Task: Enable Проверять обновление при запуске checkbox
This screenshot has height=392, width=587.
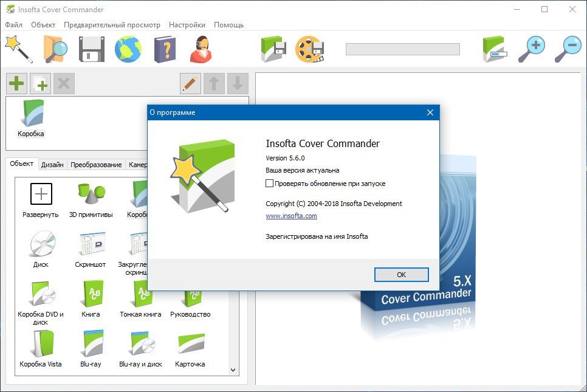Action: tap(270, 184)
